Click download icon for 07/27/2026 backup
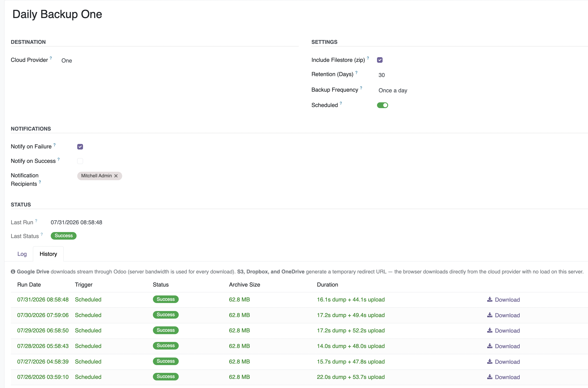The width and height of the screenshot is (588, 388). coord(489,362)
